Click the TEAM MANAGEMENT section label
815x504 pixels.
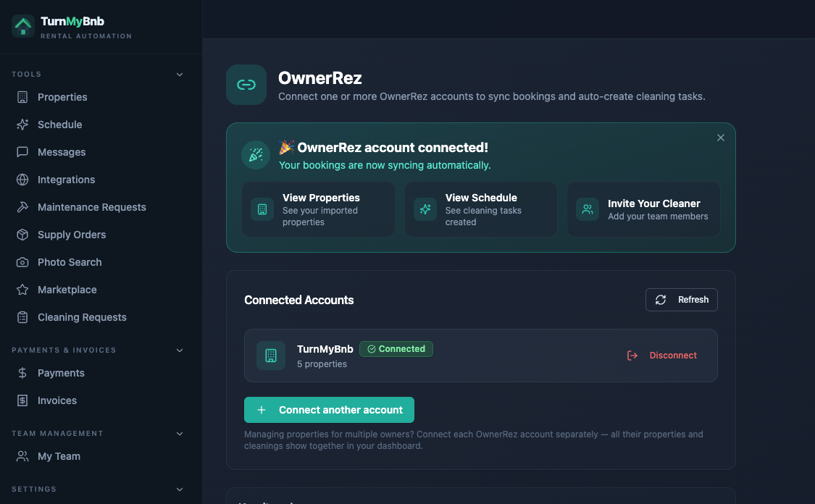click(x=57, y=433)
